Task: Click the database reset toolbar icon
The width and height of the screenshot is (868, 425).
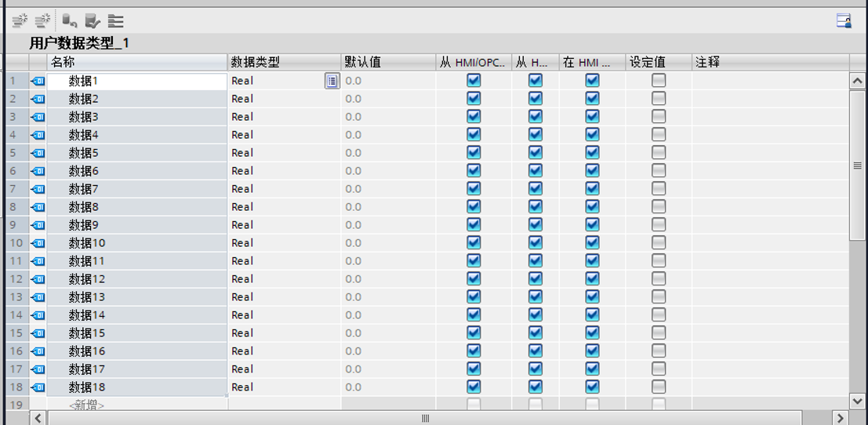Action: [69, 21]
